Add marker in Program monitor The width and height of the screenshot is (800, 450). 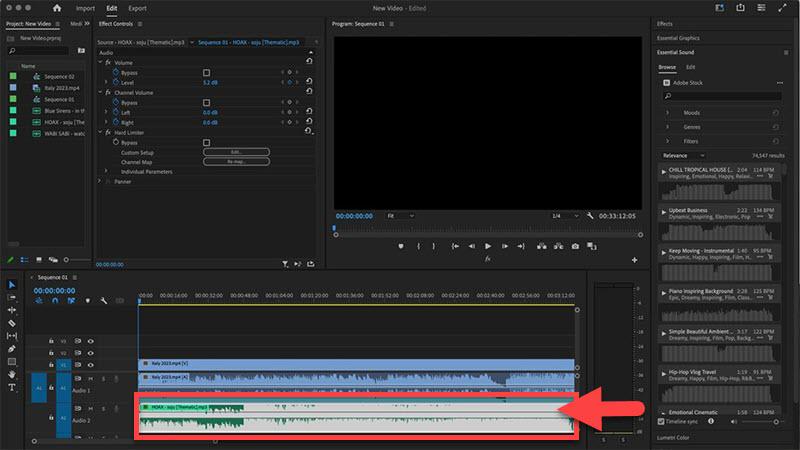coord(401,246)
